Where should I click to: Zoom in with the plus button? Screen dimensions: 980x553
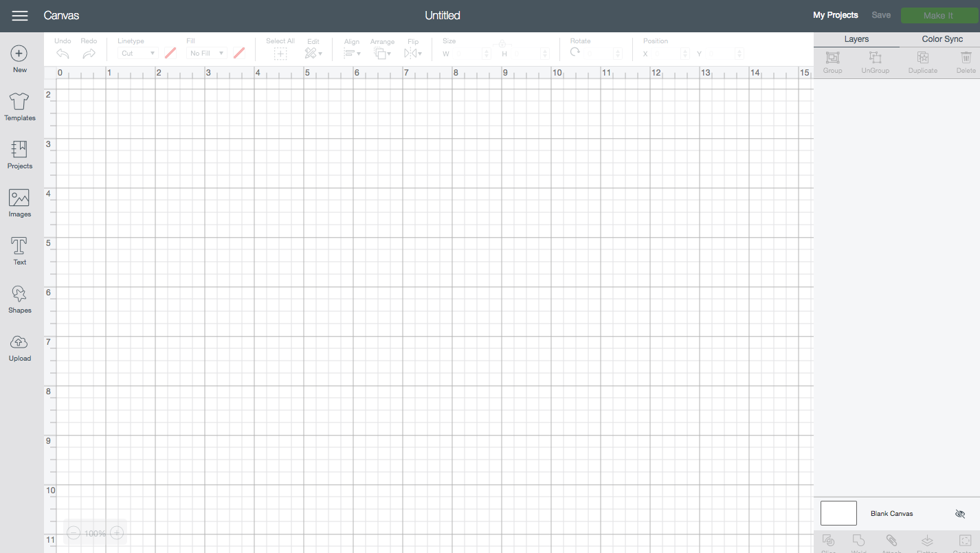tap(117, 533)
